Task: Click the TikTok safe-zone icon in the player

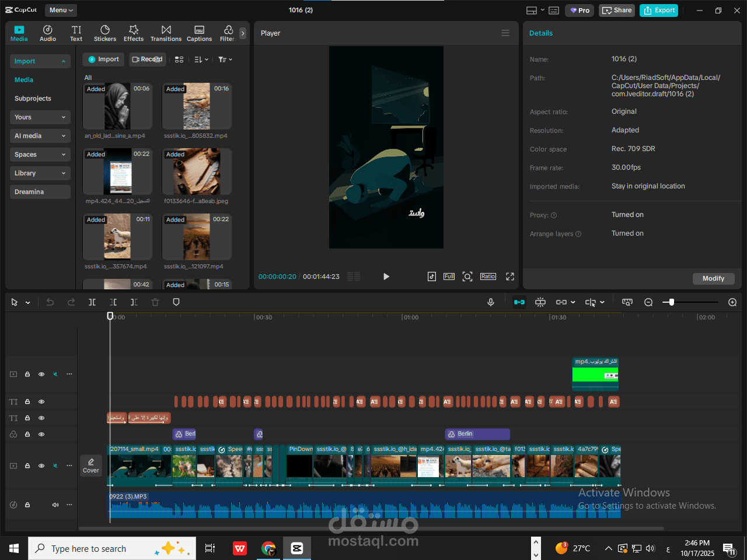Action: [x=432, y=276]
